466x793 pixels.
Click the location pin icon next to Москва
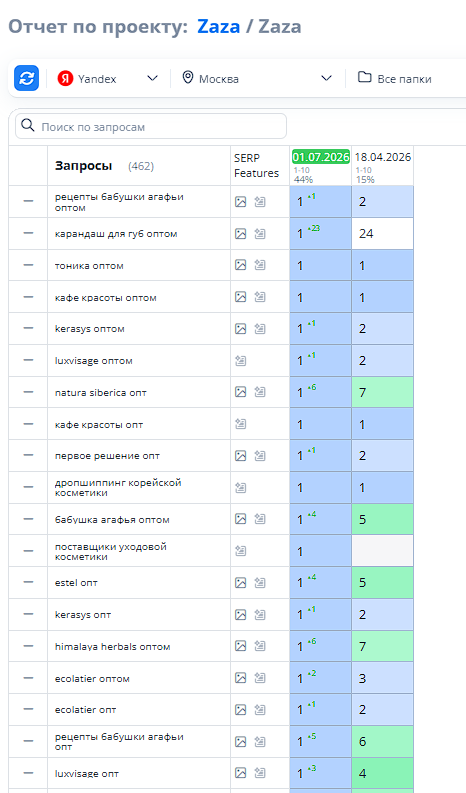188,78
